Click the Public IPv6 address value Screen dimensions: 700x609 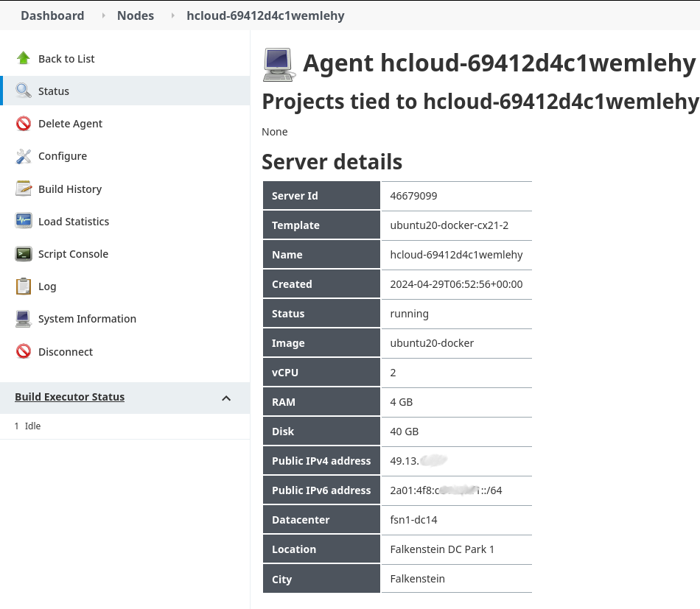446,490
